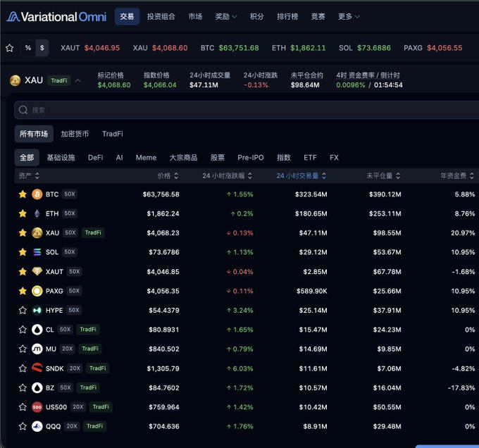Viewport: 479px width, 448px height.
Task: Open the 排行榜 leaderboard page
Action: (x=287, y=16)
